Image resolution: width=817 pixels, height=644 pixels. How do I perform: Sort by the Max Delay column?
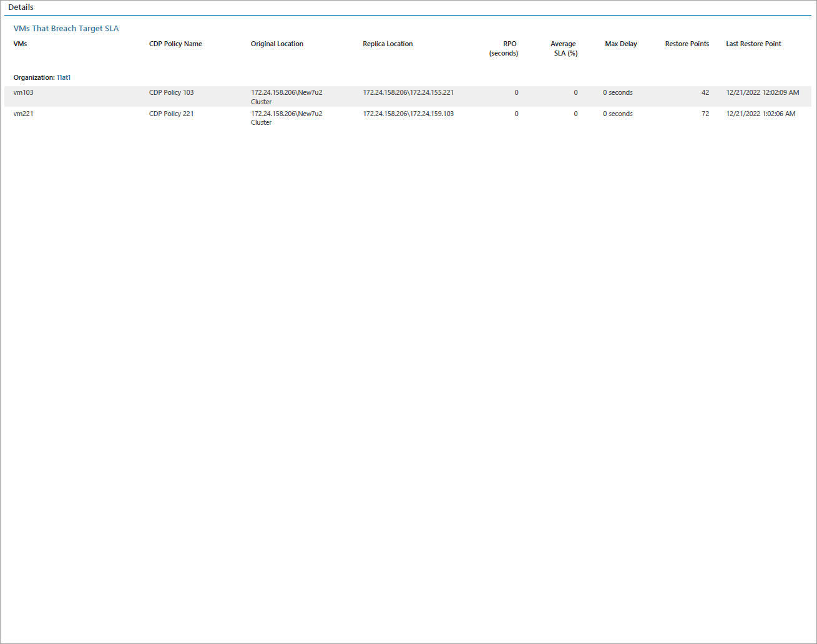(620, 44)
